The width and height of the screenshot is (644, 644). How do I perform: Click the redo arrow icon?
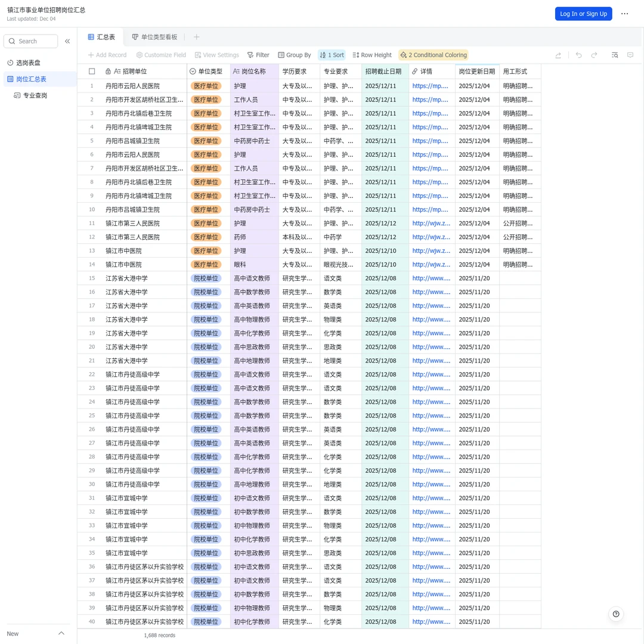point(594,55)
